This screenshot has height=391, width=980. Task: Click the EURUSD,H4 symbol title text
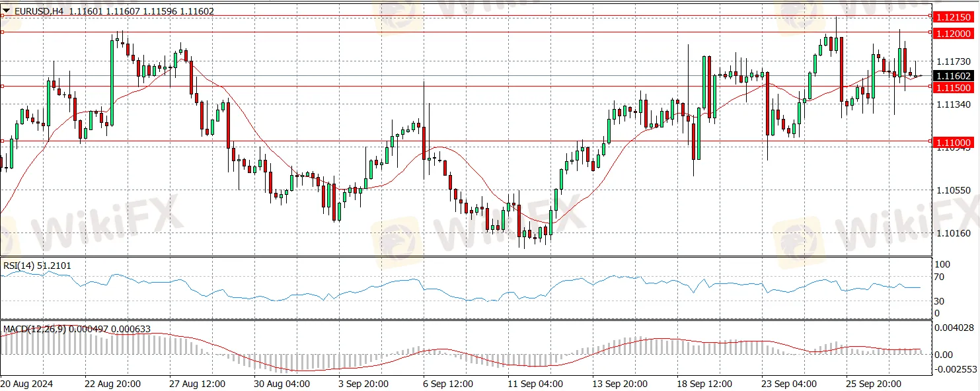pos(40,11)
